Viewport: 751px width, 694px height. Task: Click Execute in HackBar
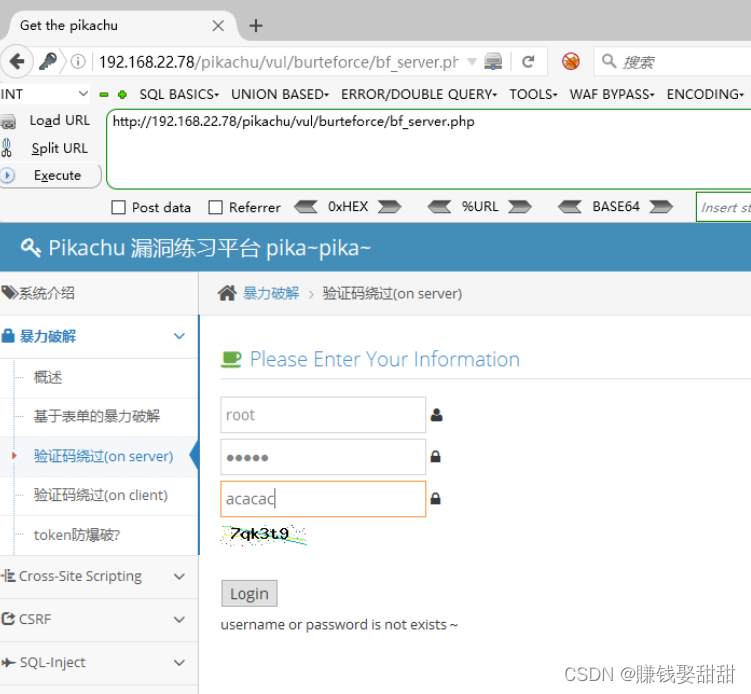pyautogui.click(x=57, y=175)
